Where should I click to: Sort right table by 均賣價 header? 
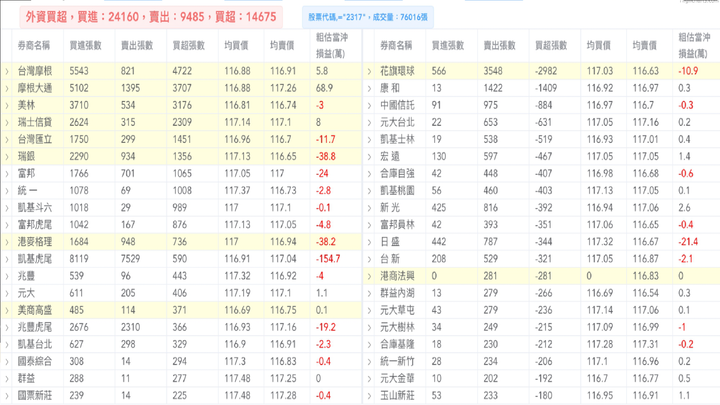tap(645, 45)
